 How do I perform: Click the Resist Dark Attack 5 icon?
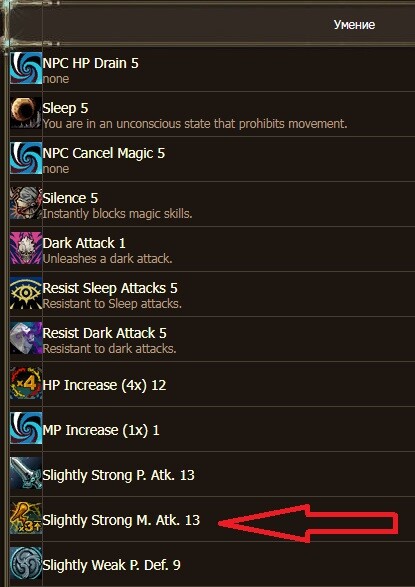pyautogui.click(x=26, y=338)
